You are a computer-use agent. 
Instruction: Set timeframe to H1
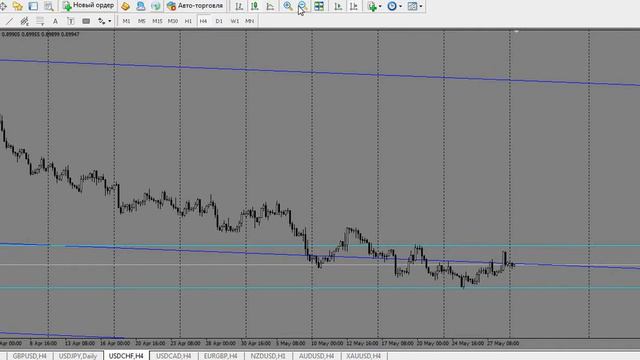[x=188, y=21]
